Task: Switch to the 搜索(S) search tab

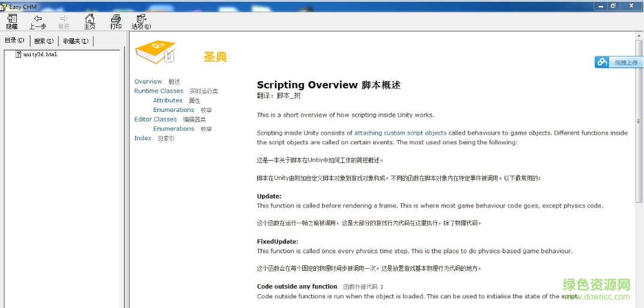Action: (44, 41)
